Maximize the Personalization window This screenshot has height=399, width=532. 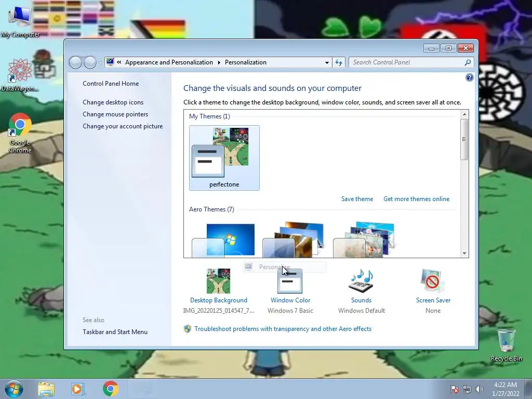click(x=448, y=48)
